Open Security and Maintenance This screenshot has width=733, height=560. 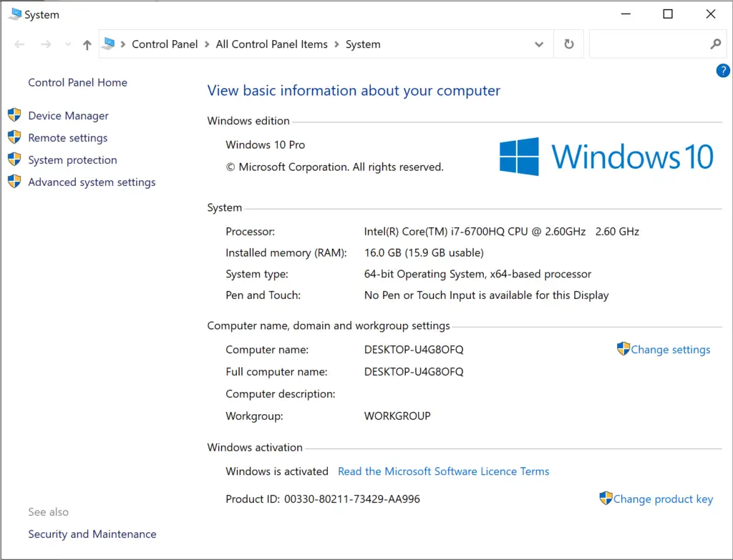coord(92,534)
